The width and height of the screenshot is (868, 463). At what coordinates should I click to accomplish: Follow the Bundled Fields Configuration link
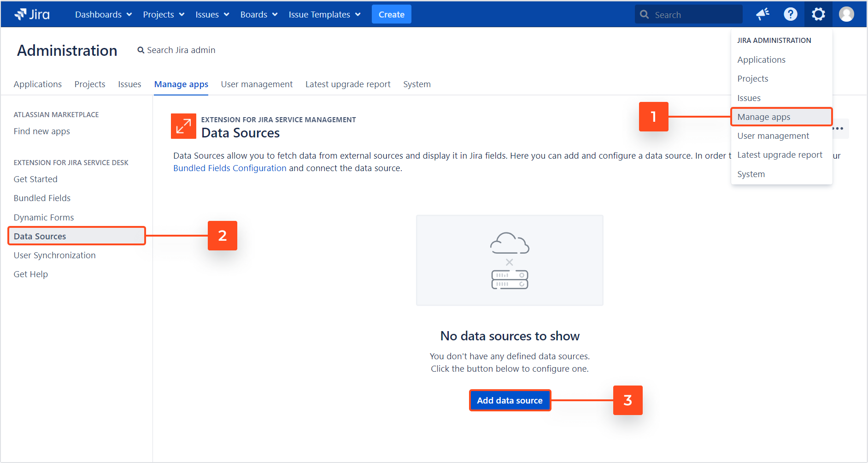click(x=230, y=168)
